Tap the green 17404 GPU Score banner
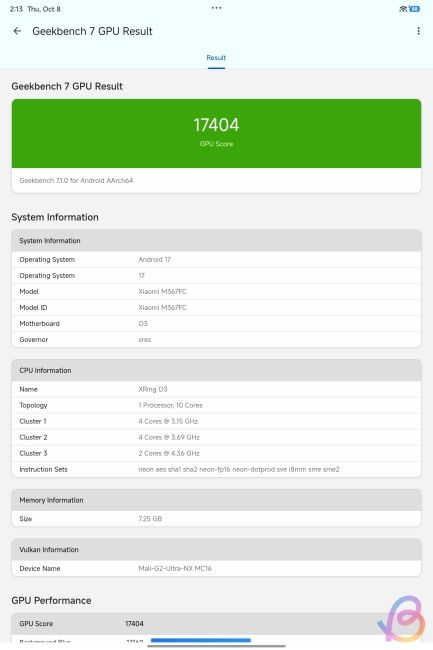The height and width of the screenshot is (650, 433). tap(216, 133)
